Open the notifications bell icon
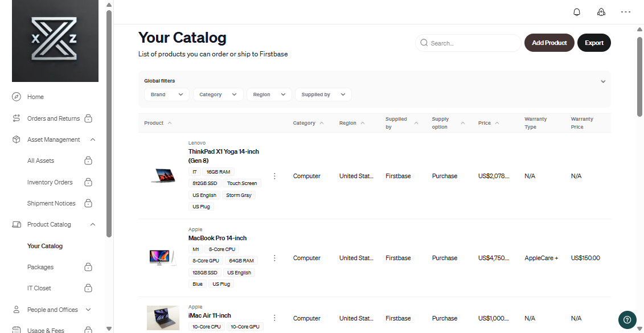This screenshot has width=644, height=333. pos(577,12)
